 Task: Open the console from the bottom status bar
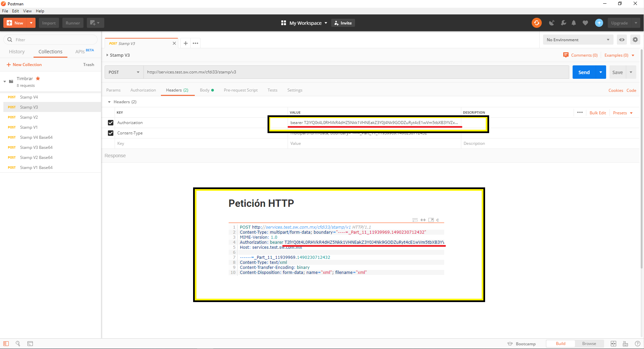30,344
